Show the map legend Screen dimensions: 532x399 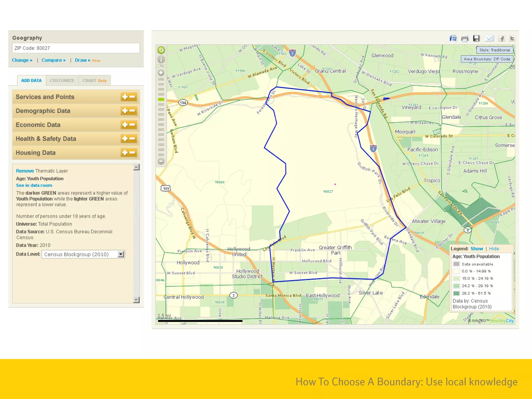477,249
